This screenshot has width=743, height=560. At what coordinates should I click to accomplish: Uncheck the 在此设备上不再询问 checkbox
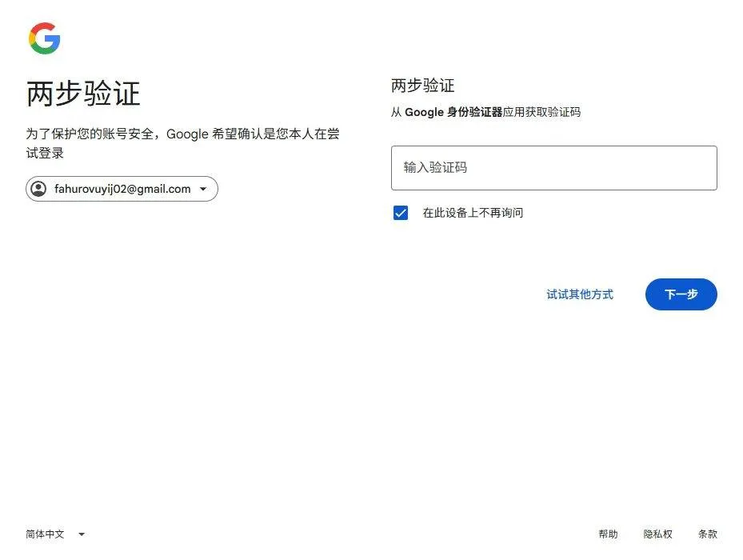(401, 213)
